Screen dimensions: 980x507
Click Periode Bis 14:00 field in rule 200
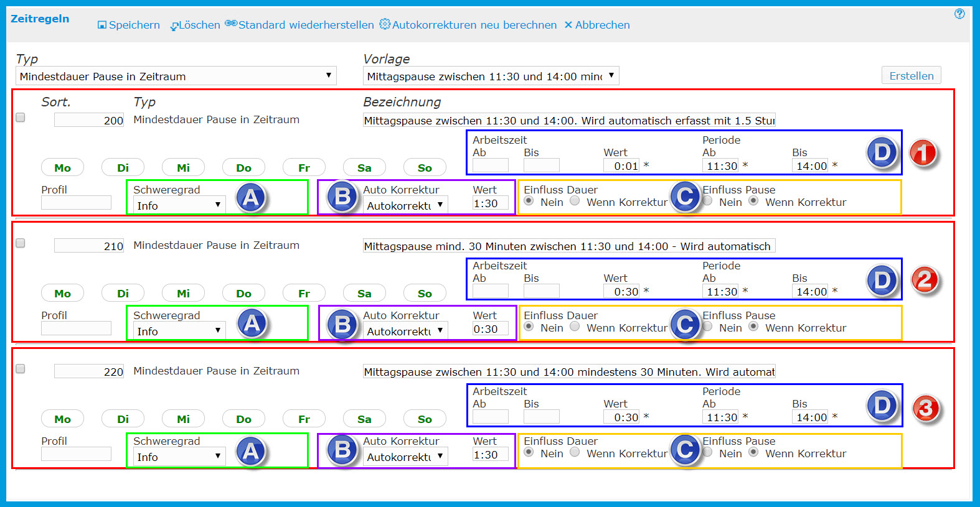click(810, 165)
